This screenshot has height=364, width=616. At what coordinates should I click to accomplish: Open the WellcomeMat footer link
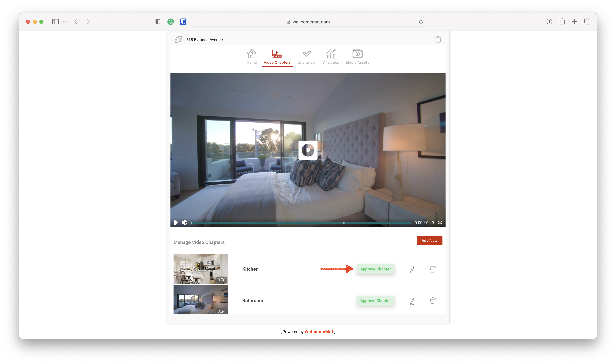pos(319,332)
